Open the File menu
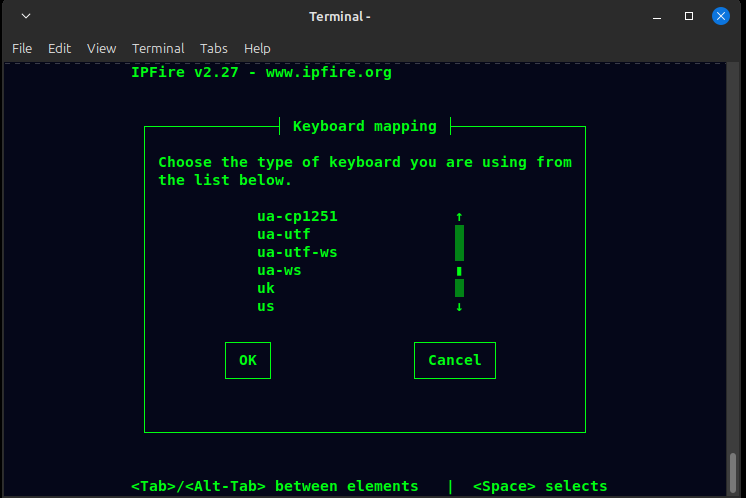This screenshot has width=746, height=498. (22, 48)
